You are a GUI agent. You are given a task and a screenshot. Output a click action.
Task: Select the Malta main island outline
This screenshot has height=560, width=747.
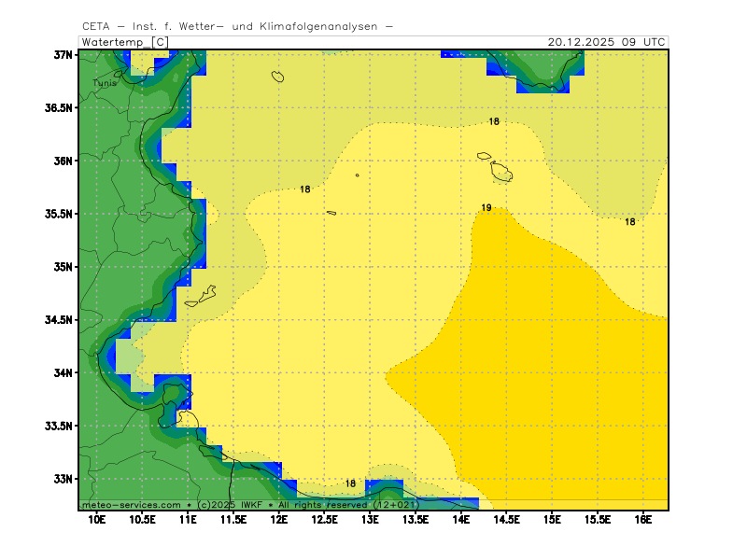tap(501, 172)
